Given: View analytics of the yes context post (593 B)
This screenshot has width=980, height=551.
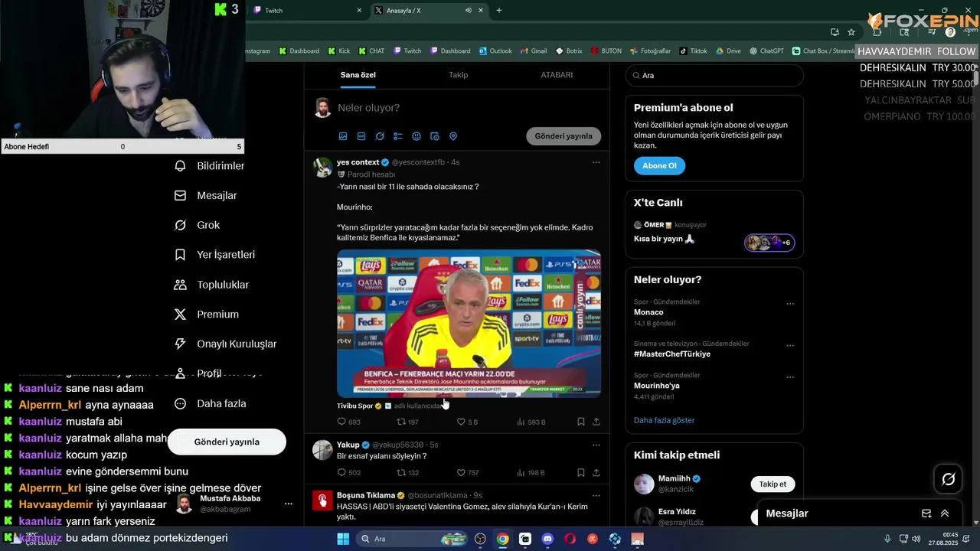Looking at the screenshot, I should pyautogui.click(x=531, y=422).
